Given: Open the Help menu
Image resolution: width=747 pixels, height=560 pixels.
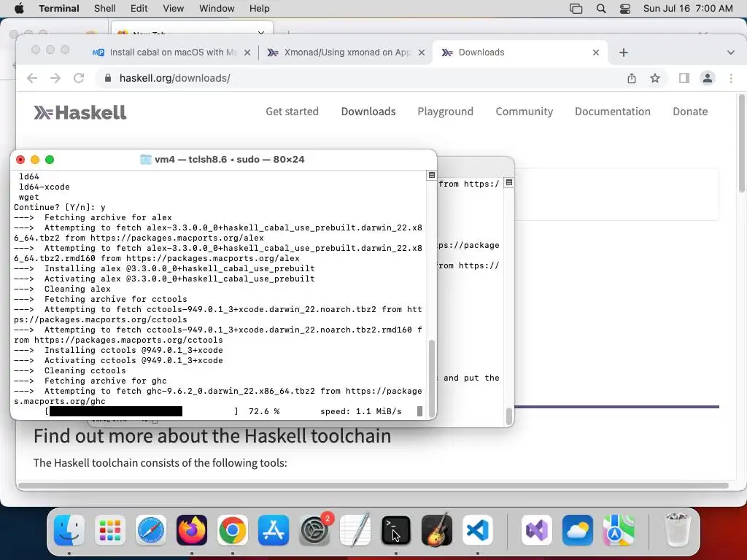Looking at the screenshot, I should (x=260, y=9).
